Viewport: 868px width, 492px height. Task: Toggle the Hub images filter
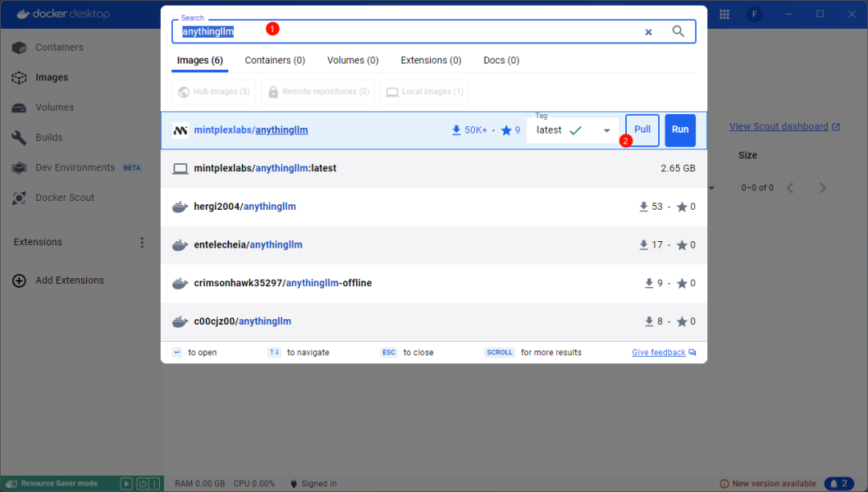click(x=213, y=92)
